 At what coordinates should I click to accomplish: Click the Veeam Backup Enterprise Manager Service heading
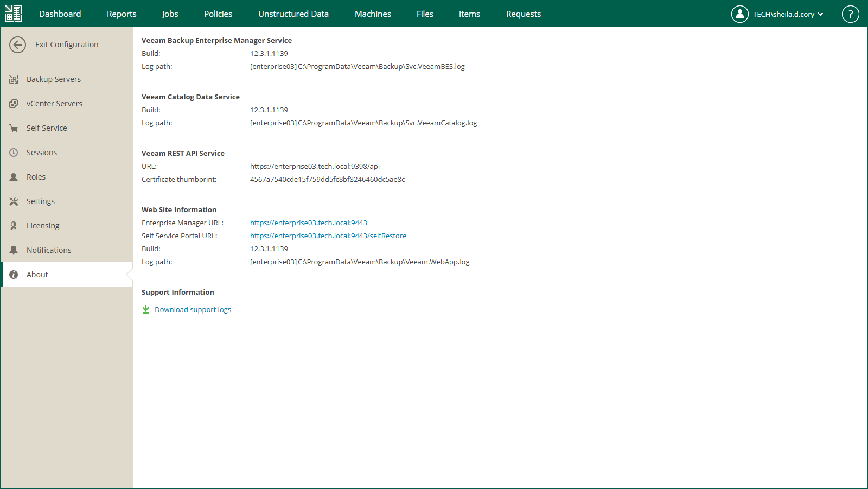coord(216,41)
